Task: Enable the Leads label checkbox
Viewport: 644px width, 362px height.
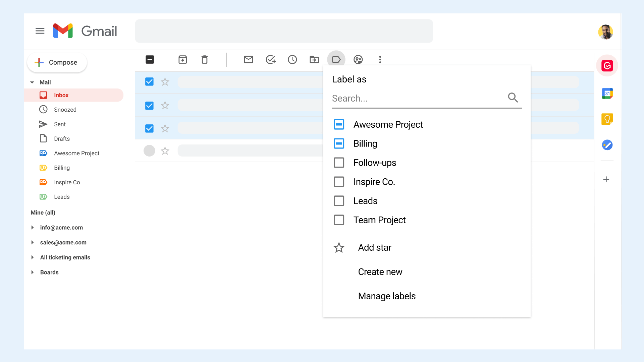Action: coord(339,201)
